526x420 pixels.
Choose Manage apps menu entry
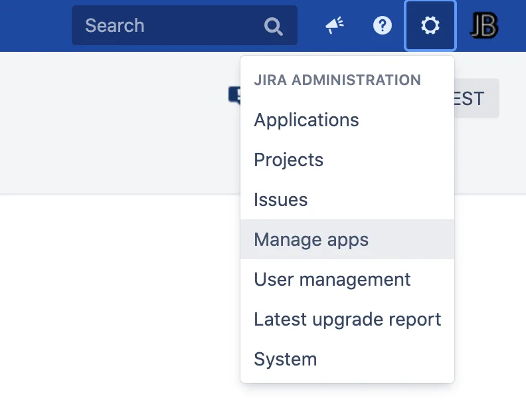tap(347, 239)
